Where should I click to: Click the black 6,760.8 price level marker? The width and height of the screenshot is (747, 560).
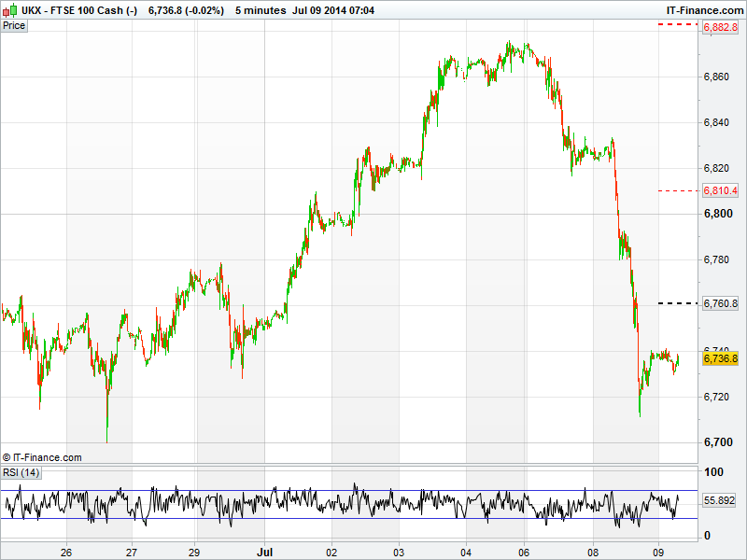(x=719, y=303)
